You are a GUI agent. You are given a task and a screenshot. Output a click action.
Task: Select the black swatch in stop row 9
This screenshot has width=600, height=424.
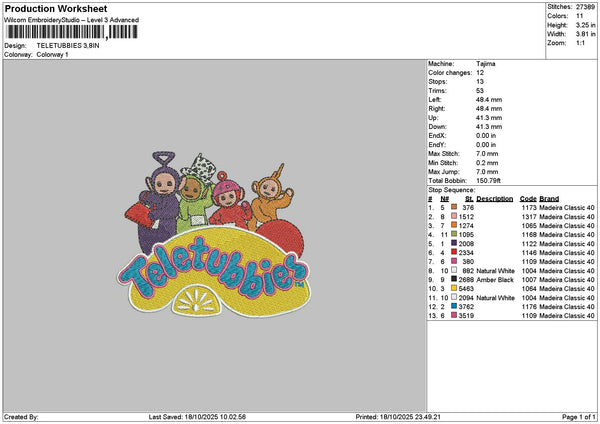[454, 279]
